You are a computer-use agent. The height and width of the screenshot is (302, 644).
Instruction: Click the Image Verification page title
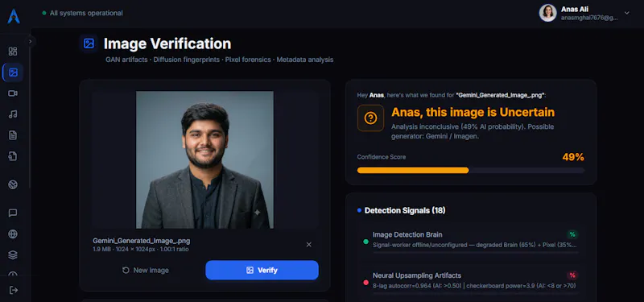tap(167, 43)
